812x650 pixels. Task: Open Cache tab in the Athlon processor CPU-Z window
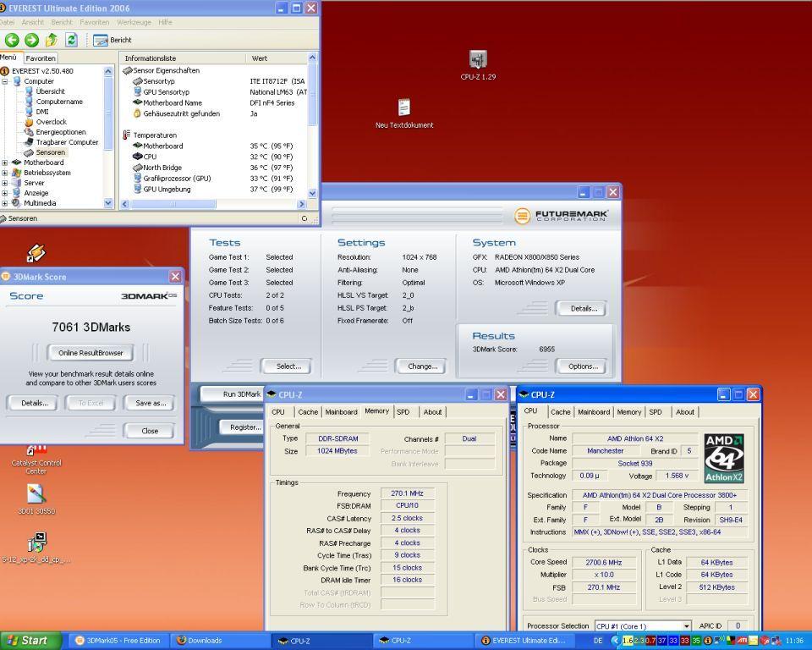pos(560,412)
